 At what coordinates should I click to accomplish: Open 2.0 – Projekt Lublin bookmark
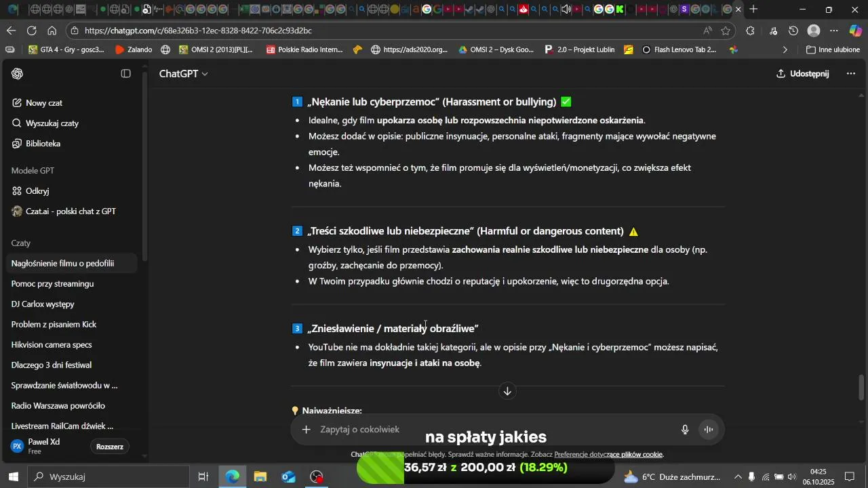580,49
